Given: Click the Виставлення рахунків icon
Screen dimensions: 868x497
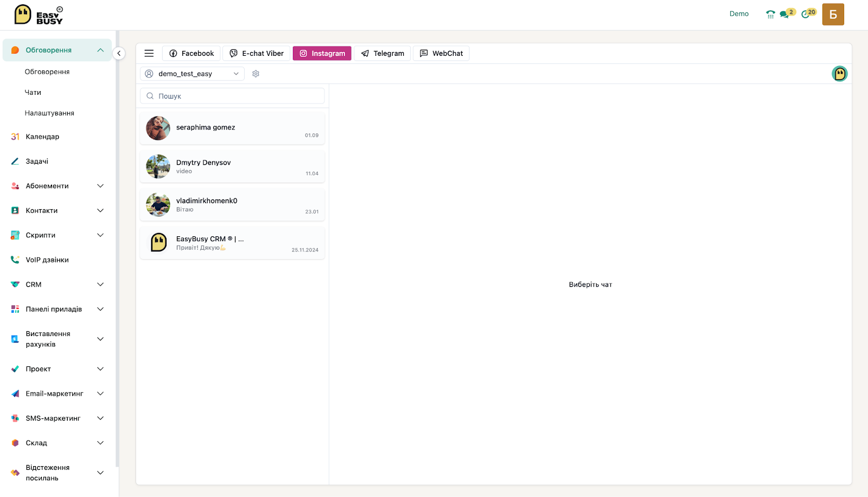Looking at the screenshot, I should tap(15, 339).
